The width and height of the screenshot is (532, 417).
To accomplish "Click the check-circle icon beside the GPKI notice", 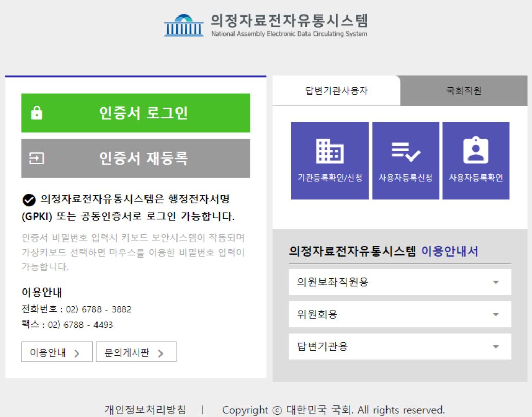I will tap(29, 200).
